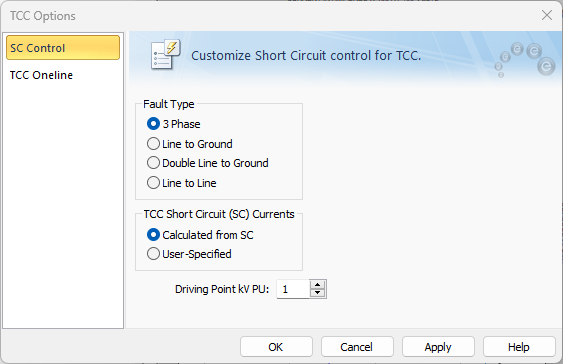
Task: Click the Customize Short Circuit control heading
Action: coord(306,56)
